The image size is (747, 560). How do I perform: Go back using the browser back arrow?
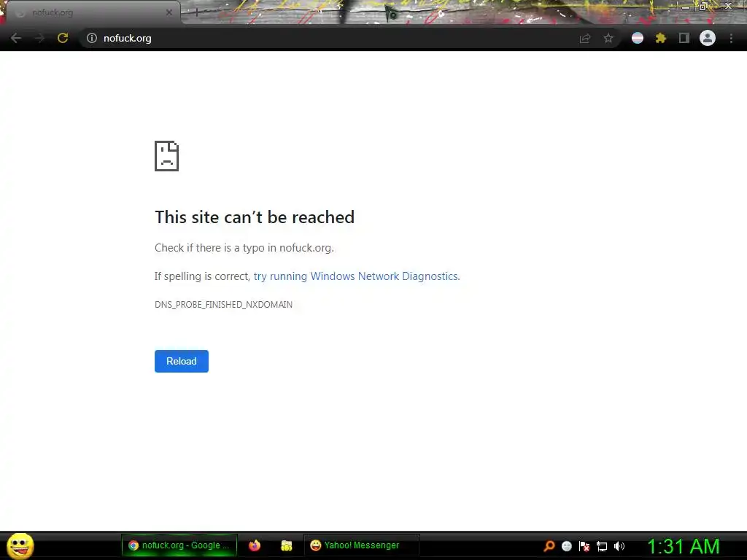tap(16, 38)
